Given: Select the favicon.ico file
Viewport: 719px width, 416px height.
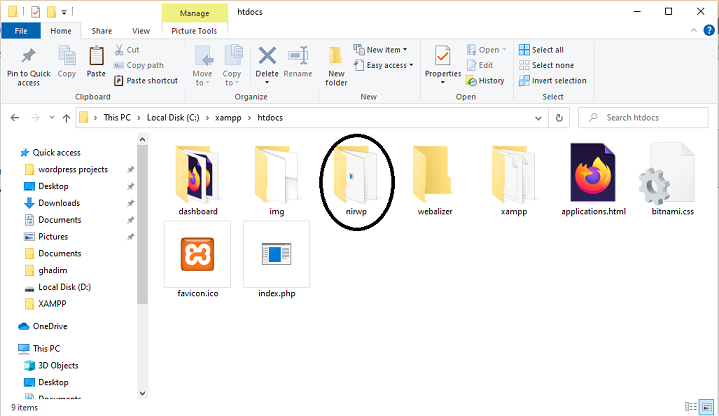Looking at the screenshot, I should pos(198,260).
